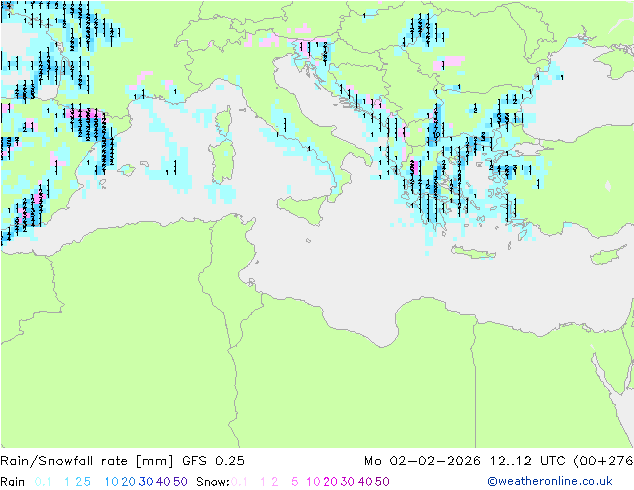Click the '12..12 UTC' time text

tap(528, 461)
